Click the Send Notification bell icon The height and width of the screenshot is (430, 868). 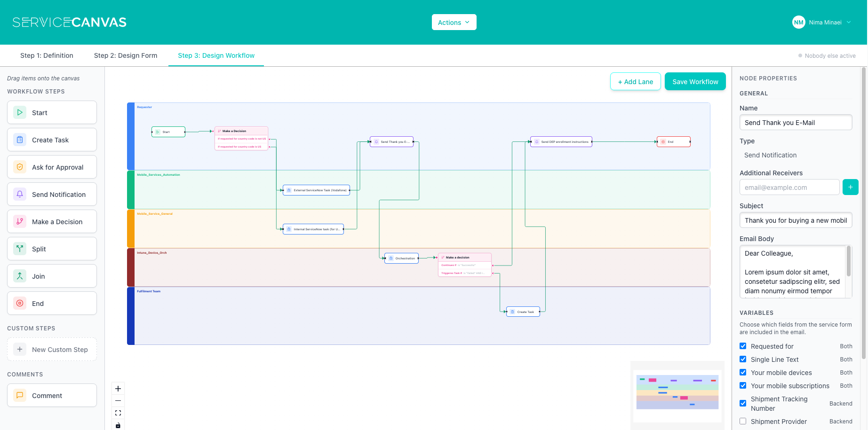[x=20, y=195]
